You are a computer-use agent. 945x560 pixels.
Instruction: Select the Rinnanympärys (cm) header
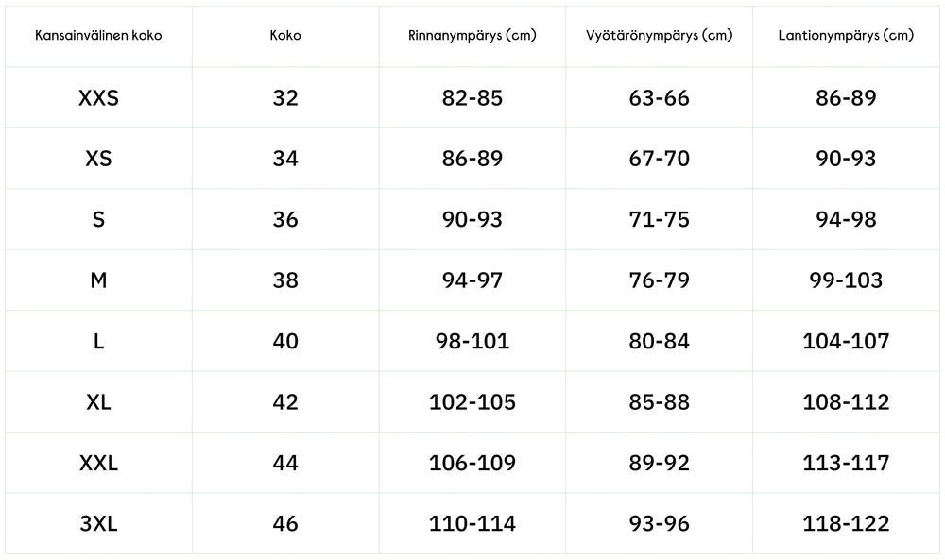click(472, 36)
